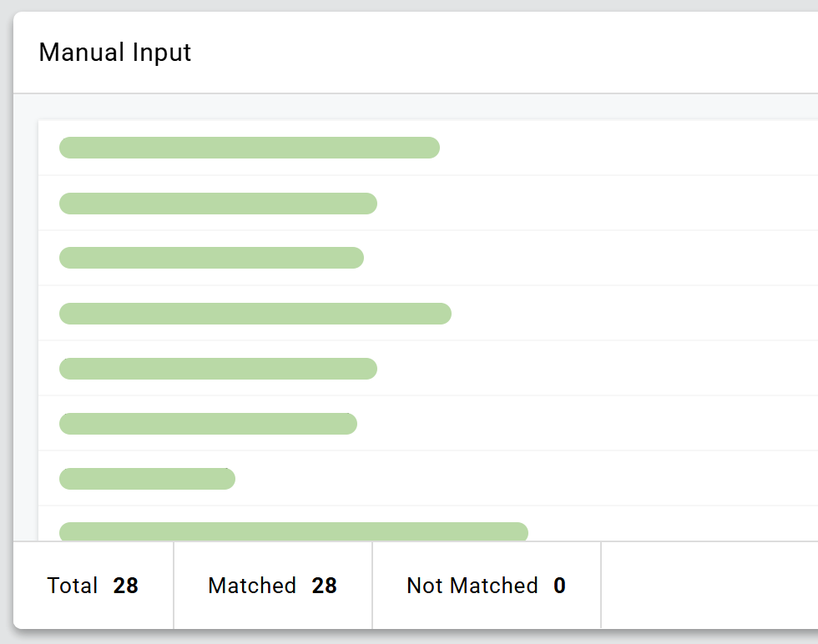Click the third green bar in the list
Viewport: 818px width, 644px height.
tap(211, 258)
